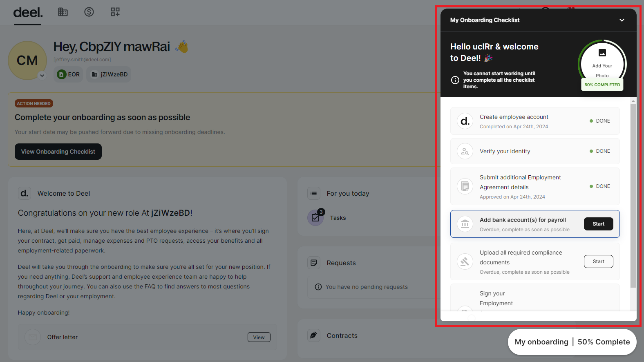
Task: Click Add Your Photo circle
Action: point(602,64)
